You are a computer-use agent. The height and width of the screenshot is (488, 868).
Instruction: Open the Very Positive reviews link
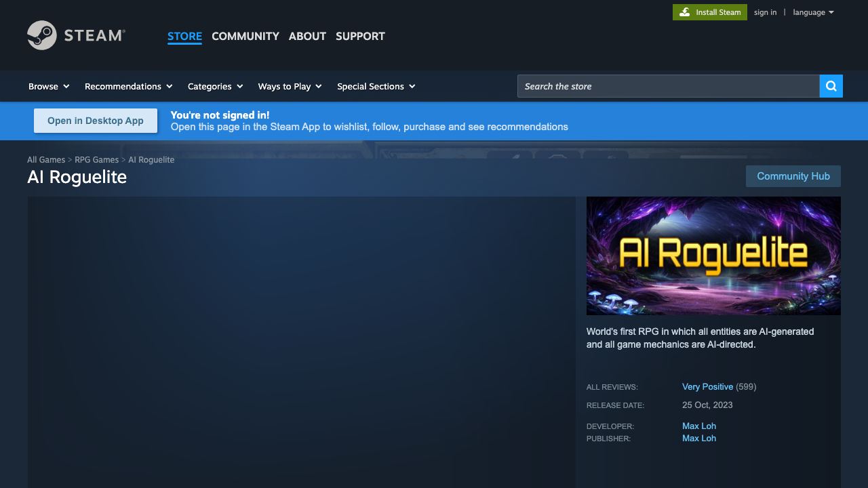(707, 386)
